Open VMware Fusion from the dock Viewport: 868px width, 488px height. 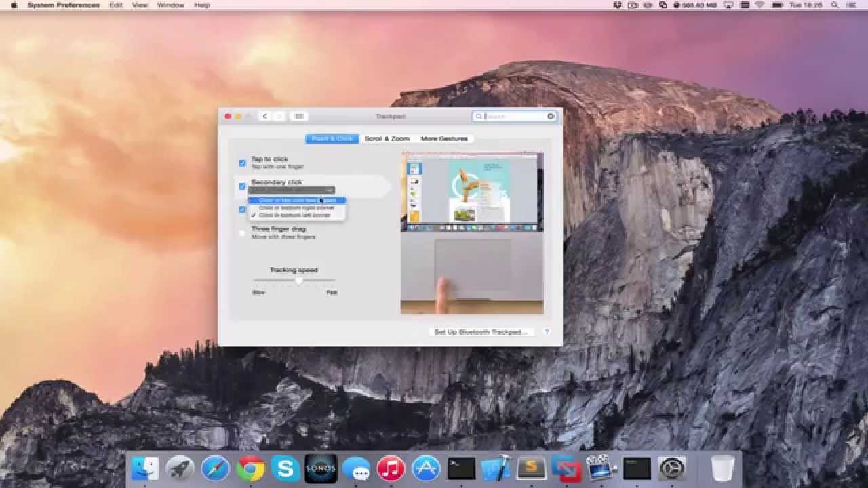(x=566, y=468)
